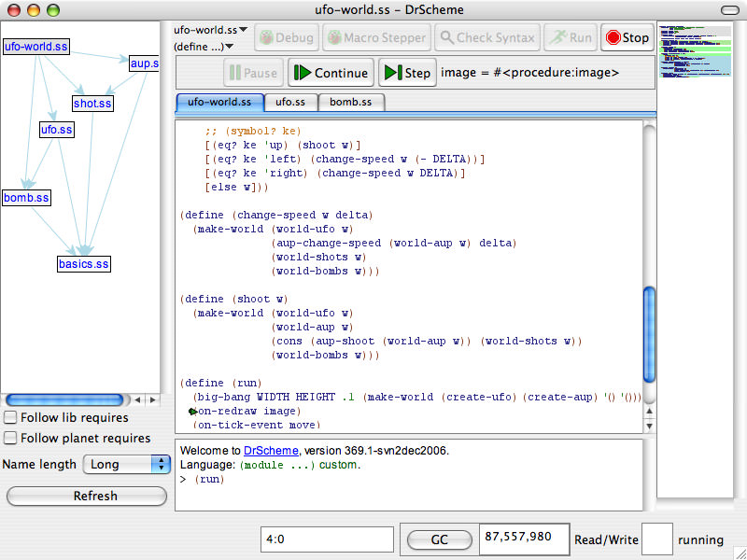Click the green debugger position arrow marker

(x=192, y=411)
